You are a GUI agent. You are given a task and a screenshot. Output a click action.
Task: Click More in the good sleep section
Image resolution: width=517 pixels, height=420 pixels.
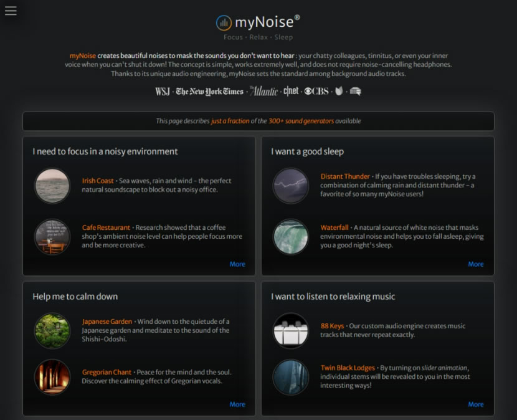[x=476, y=264]
